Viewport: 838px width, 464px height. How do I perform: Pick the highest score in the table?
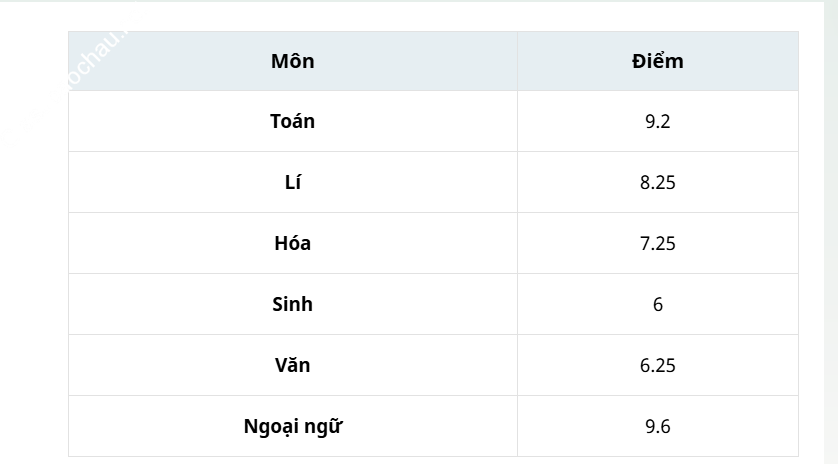coord(657,427)
